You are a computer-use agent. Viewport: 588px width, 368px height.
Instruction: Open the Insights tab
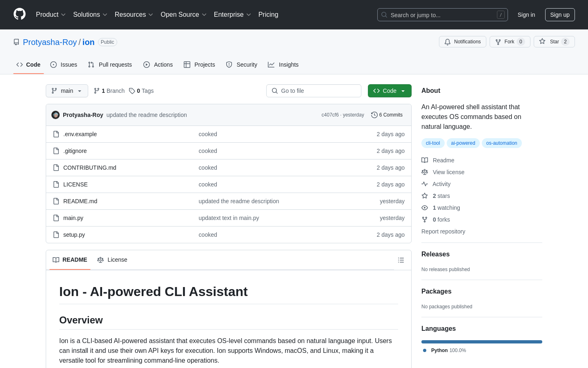click(283, 65)
